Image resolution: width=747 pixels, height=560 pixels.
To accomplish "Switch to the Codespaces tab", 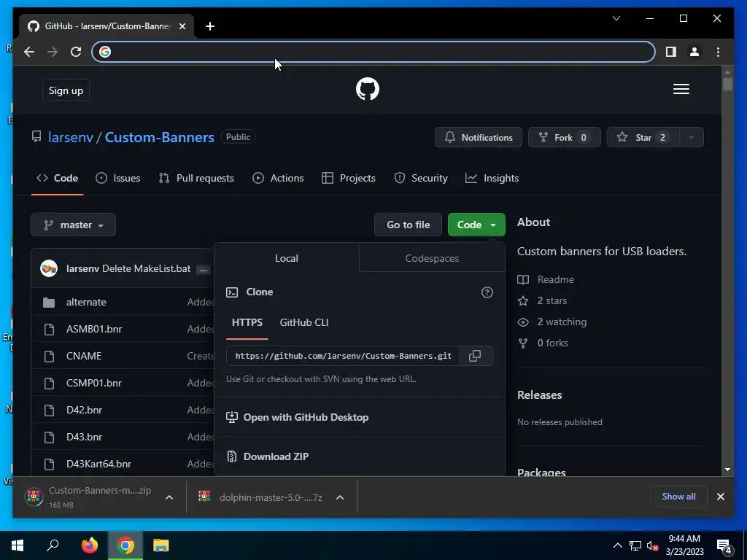I will 432,258.
